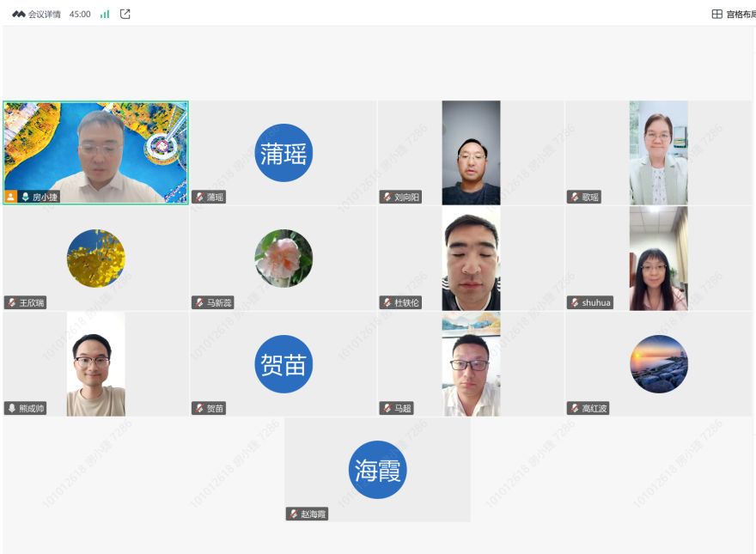This screenshot has width=756, height=554.
Task: Click muted mic icon next to 赵海霞
Action: pyautogui.click(x=294, y=514)
